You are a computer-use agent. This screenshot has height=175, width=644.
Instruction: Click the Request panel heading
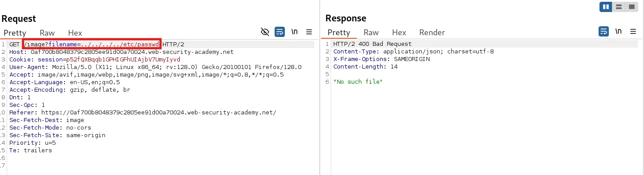[x=19, y=19]
